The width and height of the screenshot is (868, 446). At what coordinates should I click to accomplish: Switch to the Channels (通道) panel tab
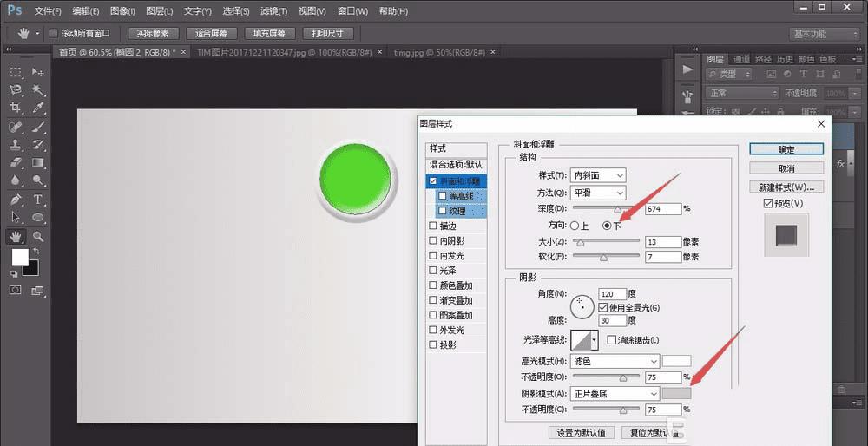741,59
